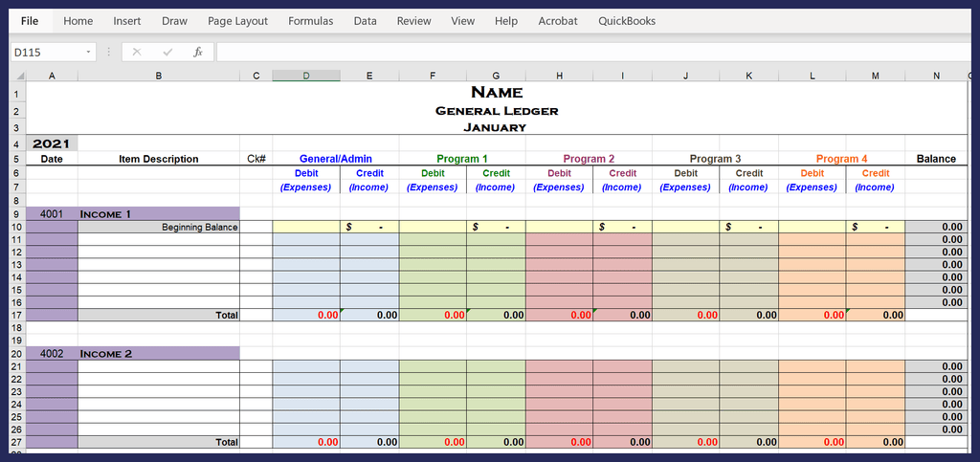980x462 pixels.
Task: Open the Help tab
Action: (506, 21)
